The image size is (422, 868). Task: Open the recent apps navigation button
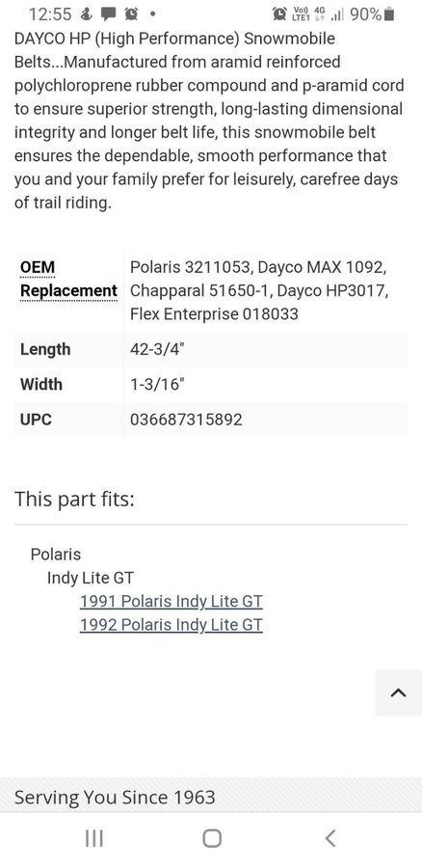click(x=94, y=838)
